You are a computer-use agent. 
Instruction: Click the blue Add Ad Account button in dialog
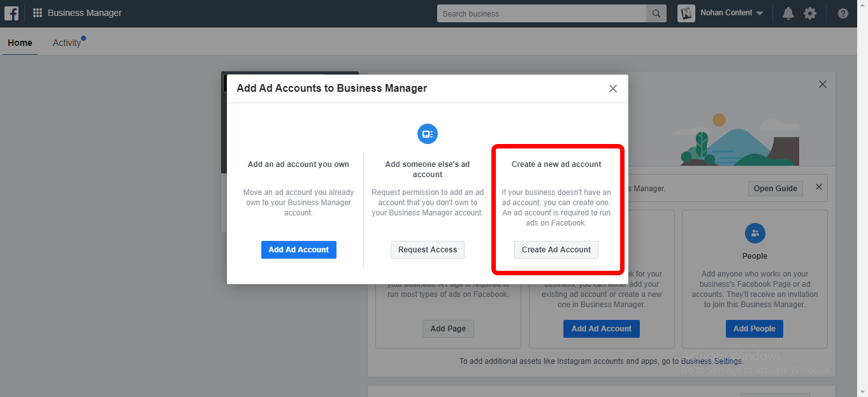[x=299, y=250]
